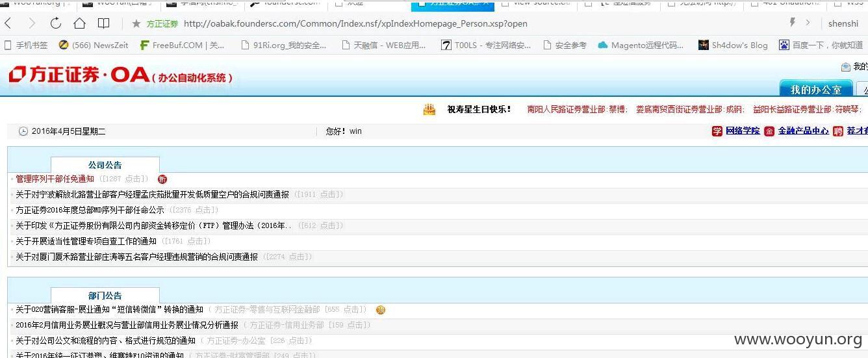Image resolution: width=868 pixels, height=358 pixels.
Task: Open the 020营销客服 短信转微信 notice
Action: click(109, 309)
